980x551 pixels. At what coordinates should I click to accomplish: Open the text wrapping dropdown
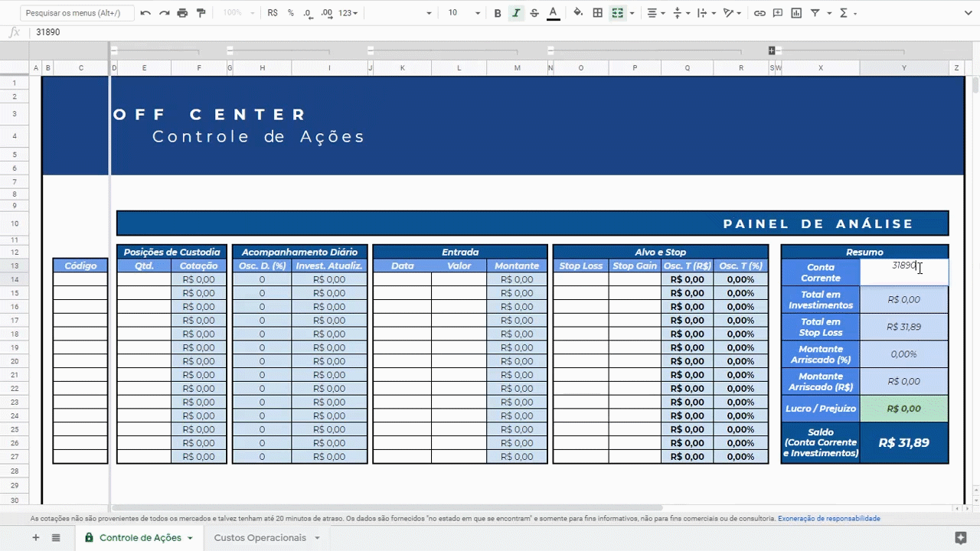pyautogui.click(x=706, y=13)
